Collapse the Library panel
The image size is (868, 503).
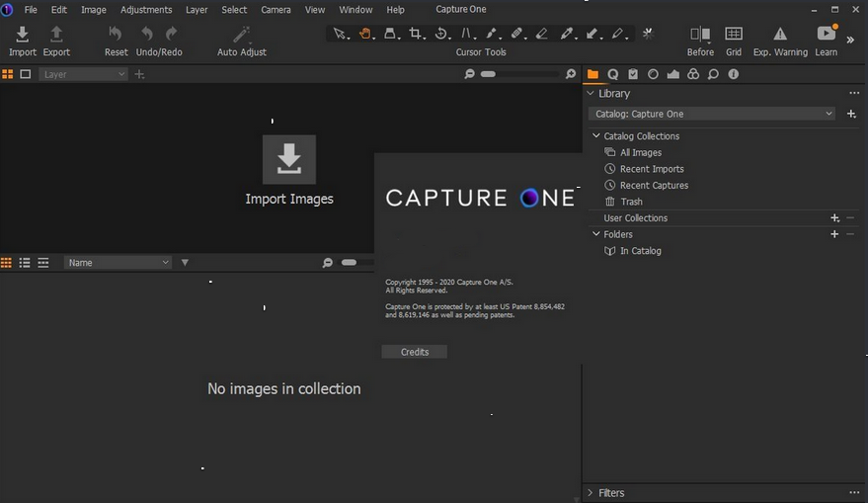[591, 93]
